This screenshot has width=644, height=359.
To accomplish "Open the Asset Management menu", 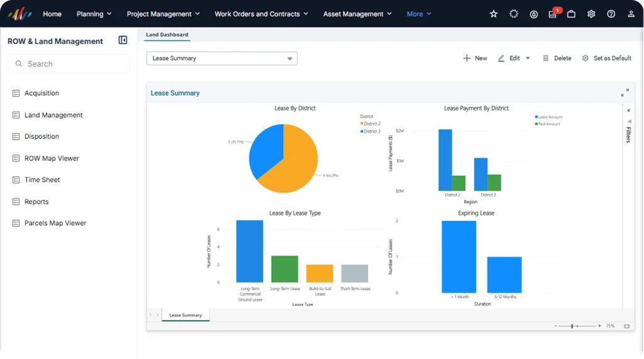I will pos(357,14).
